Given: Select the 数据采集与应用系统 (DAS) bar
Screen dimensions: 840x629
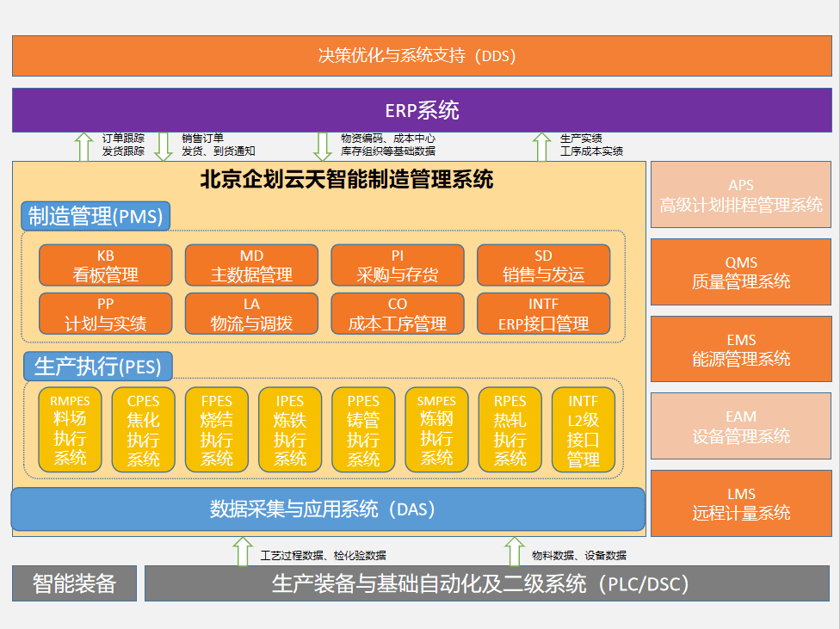Looking at the screenshot, I should (x=328, y=509).
